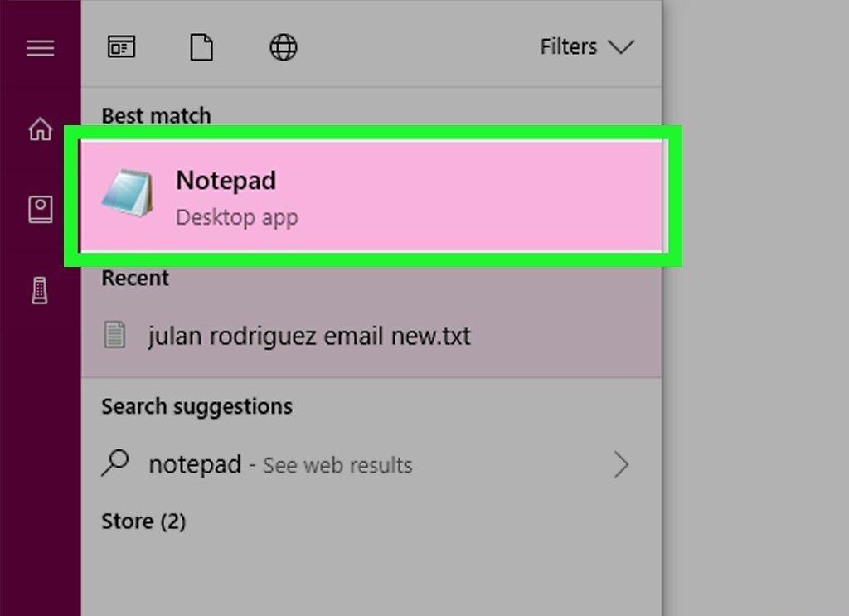The height and width of the screenshot is (616, 849).
Task: Filter results by Web globe icon
Action: 284,47
